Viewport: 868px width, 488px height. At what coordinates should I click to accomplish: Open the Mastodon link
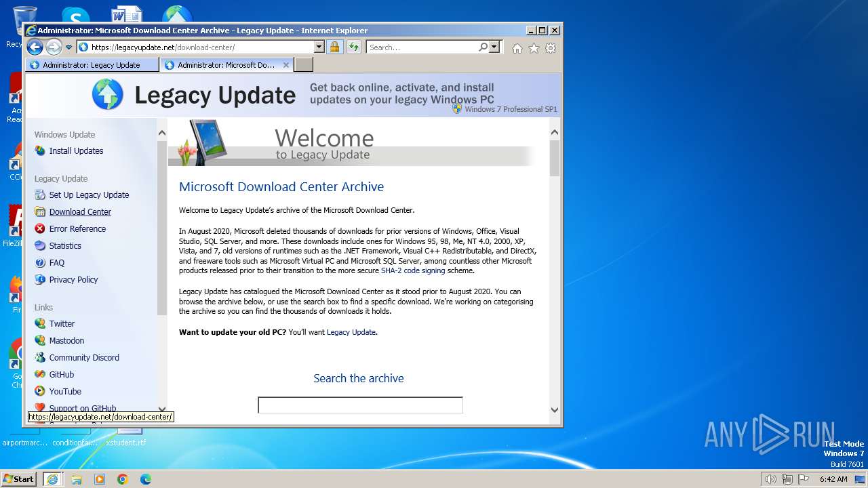pos(66,341)
